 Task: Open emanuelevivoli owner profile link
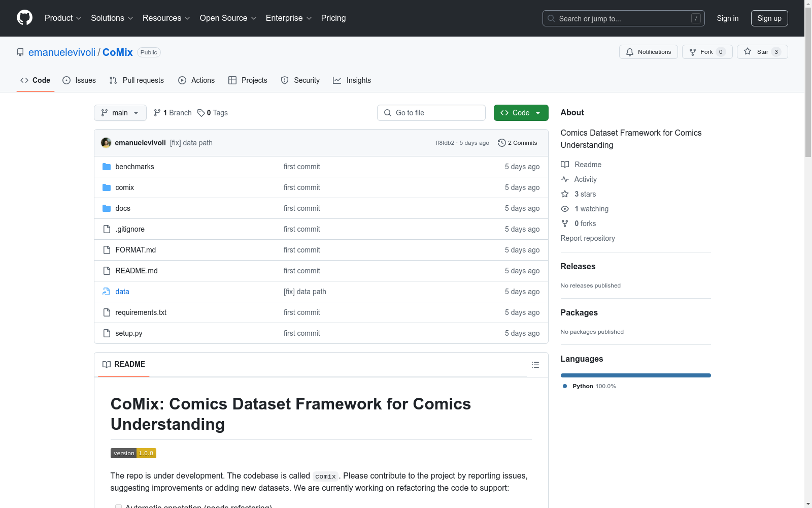click(62, 52)
